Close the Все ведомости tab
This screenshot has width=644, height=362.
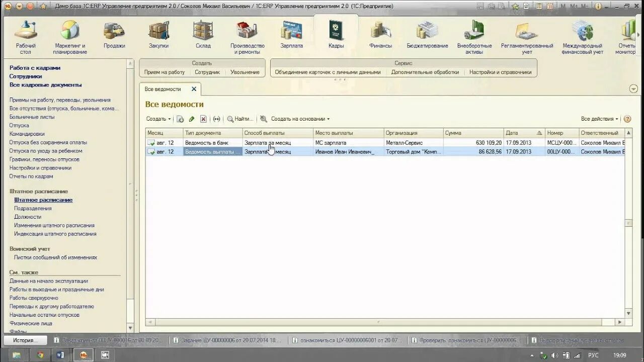(x=194, y=89)
